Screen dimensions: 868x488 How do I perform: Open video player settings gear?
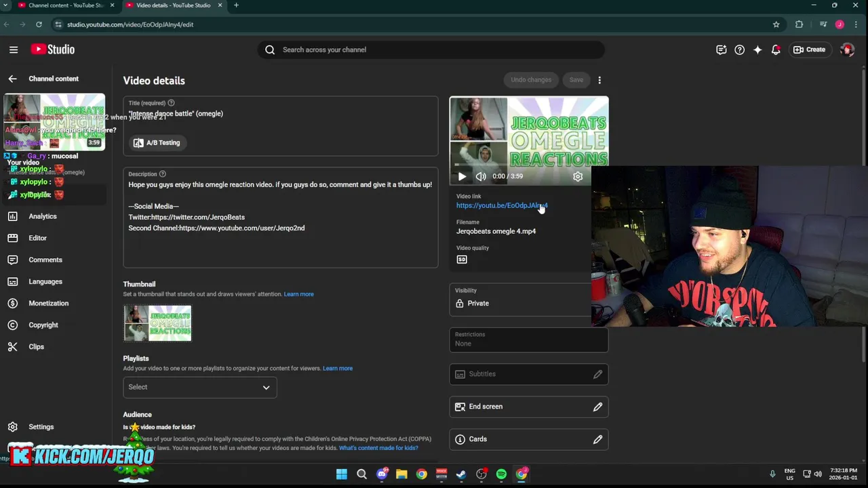(x=578, y=176)
